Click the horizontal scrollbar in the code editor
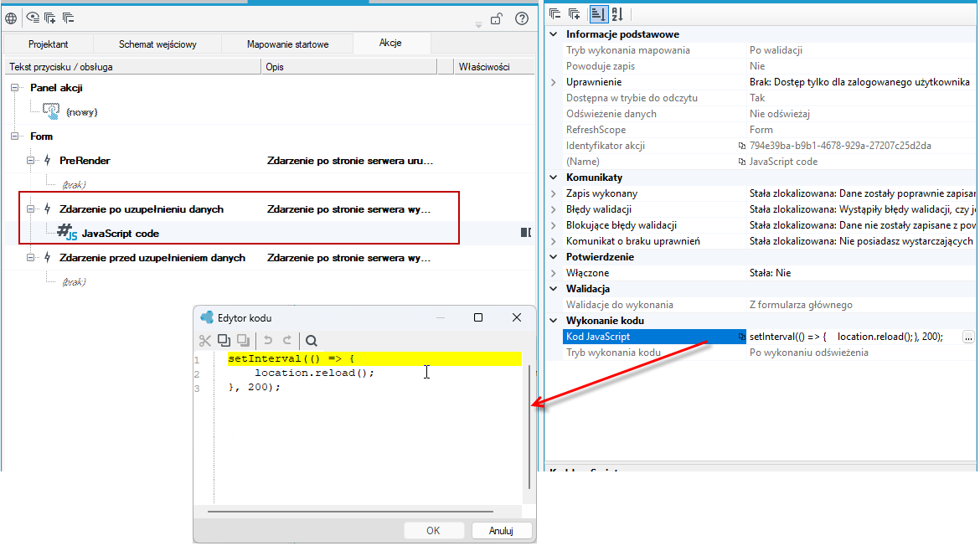 tap(351, 511)
